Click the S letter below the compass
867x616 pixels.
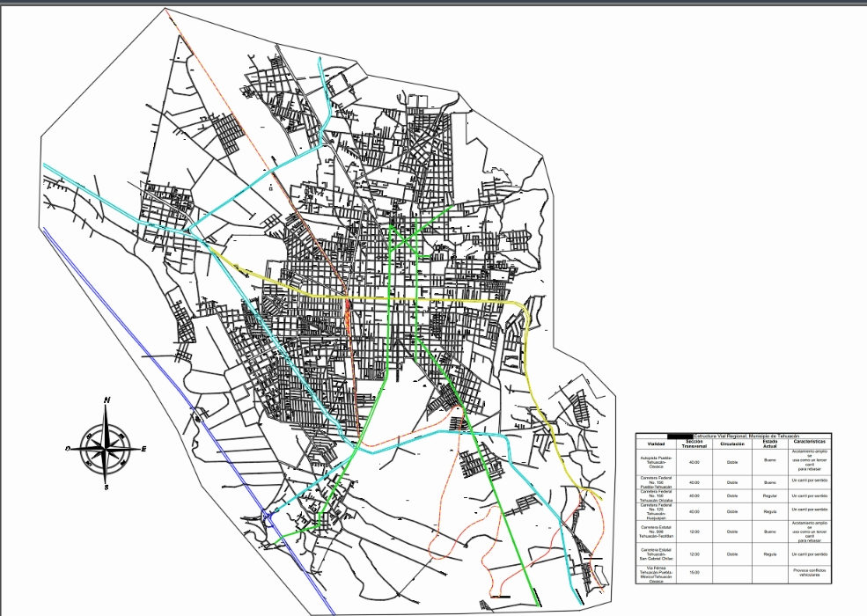click(106, 487)
